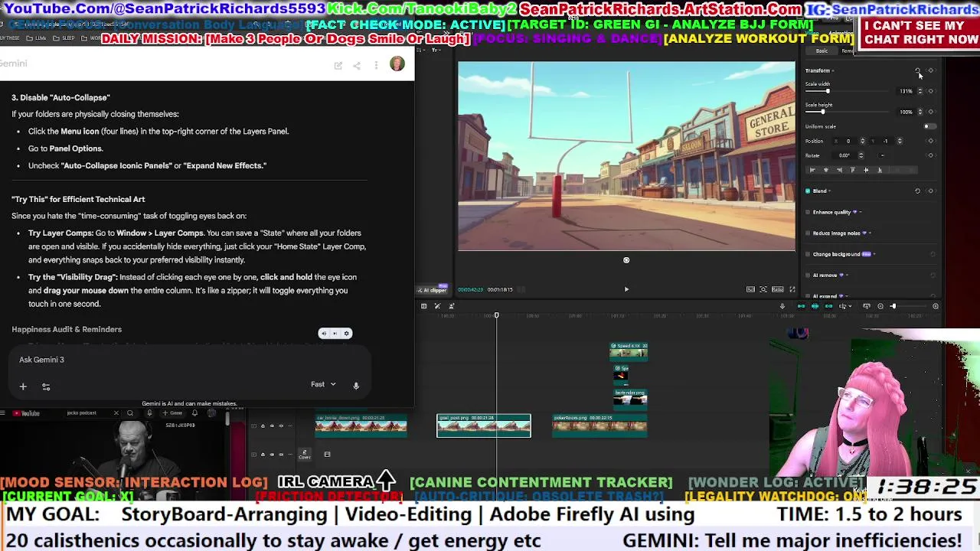980x551 pixels.
Task: Use Gemini microphone voice input
Action: point(356,386)
